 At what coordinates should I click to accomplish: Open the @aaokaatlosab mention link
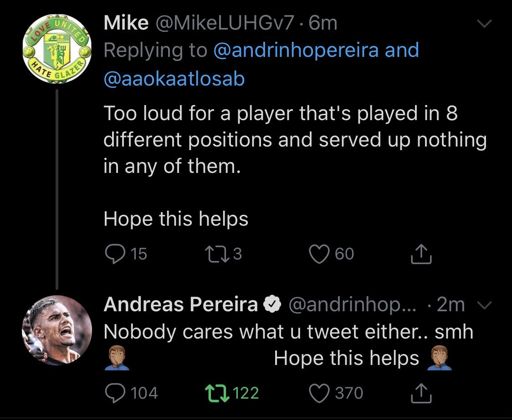tap(174, 79)
